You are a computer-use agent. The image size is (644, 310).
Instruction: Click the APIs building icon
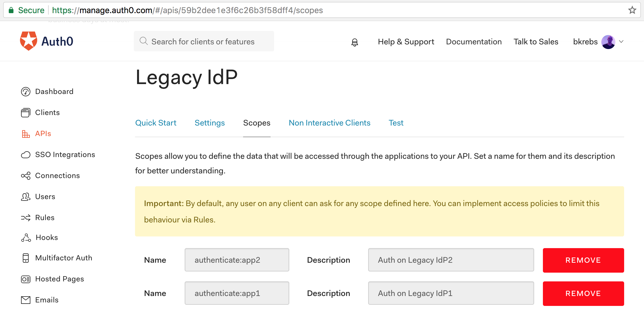(x=26, y=134)
